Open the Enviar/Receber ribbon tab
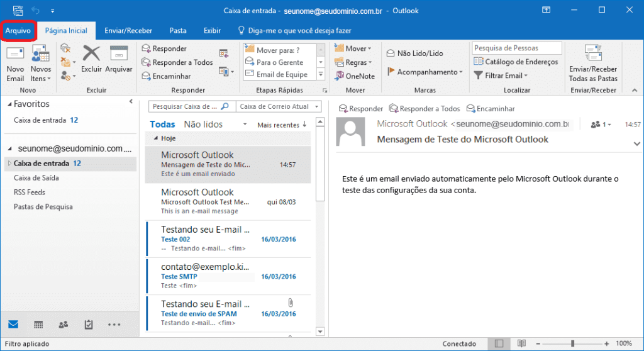The image size is (644, 351). tap(128, 31)
